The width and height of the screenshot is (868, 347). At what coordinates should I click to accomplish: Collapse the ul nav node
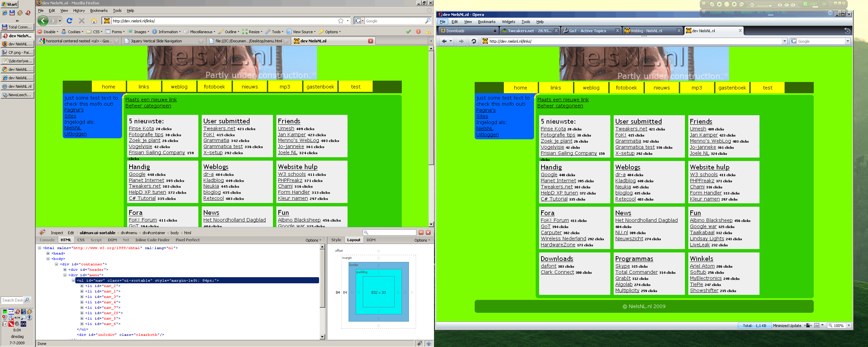coord(73,281)
